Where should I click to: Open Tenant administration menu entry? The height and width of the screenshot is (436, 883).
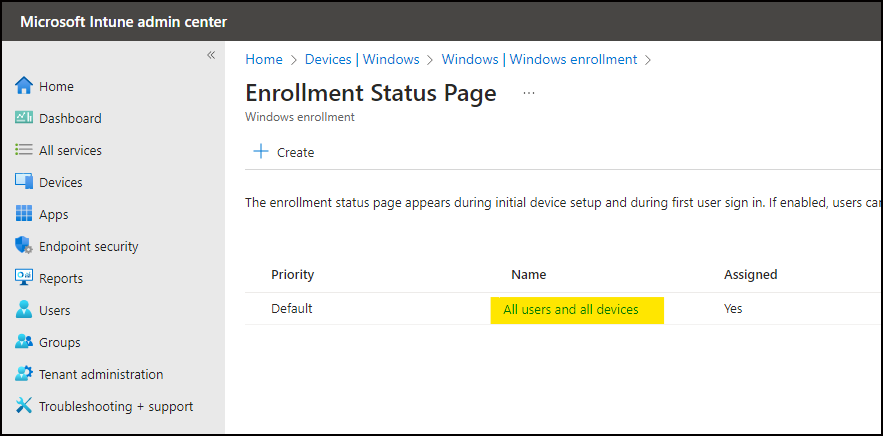click(101, 374)
